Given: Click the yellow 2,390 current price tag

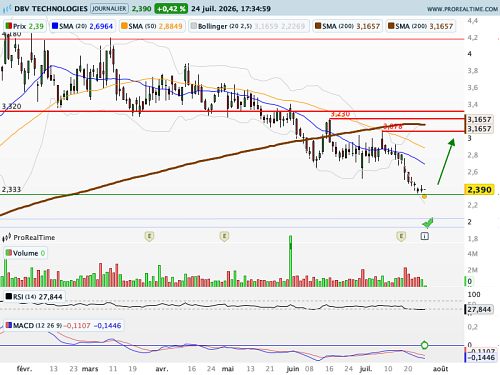Looking at the screenshot, I should tap(479, 190).
